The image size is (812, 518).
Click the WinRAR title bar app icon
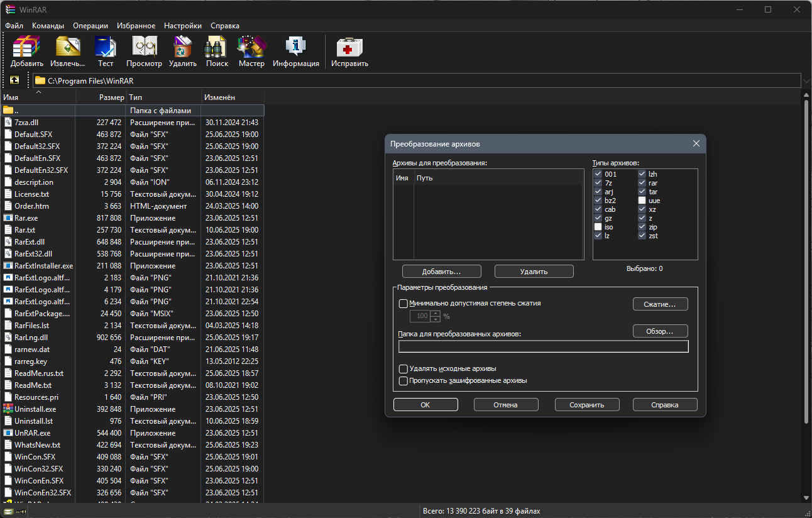click(x=9, y=9)
